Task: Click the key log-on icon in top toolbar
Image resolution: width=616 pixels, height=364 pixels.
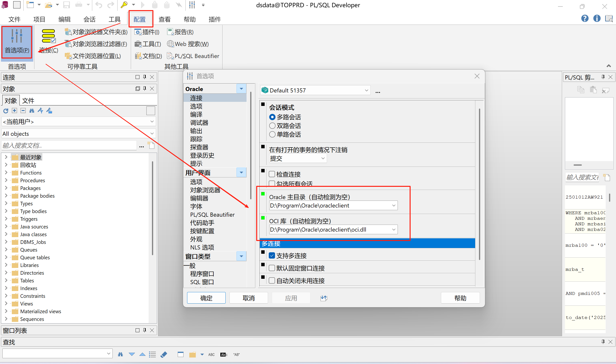Action: pos(124,5)
